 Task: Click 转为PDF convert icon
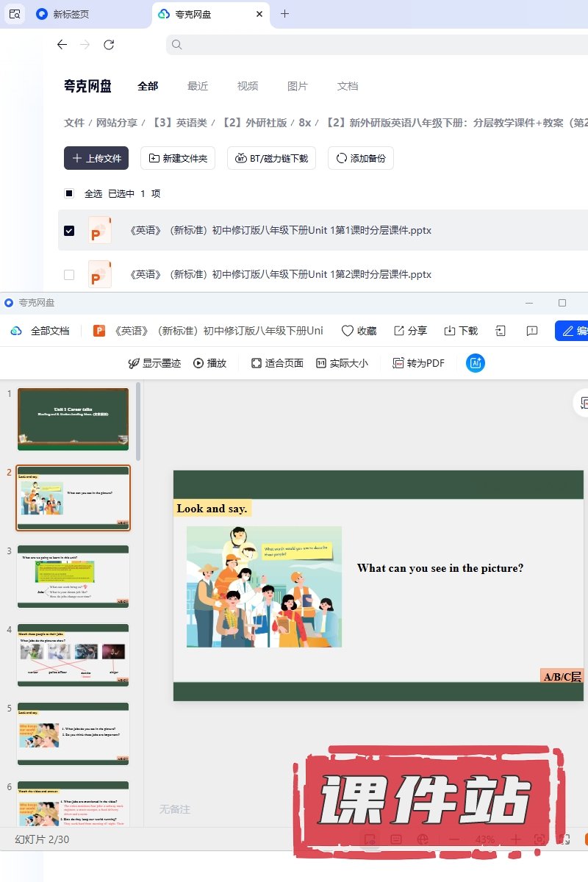(x=398, y=363)
